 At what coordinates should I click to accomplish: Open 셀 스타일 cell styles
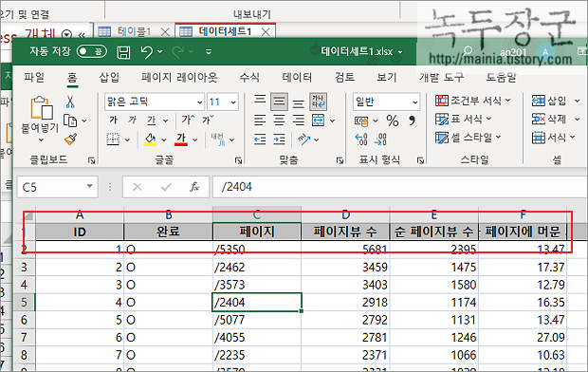(x=468, y=138)
